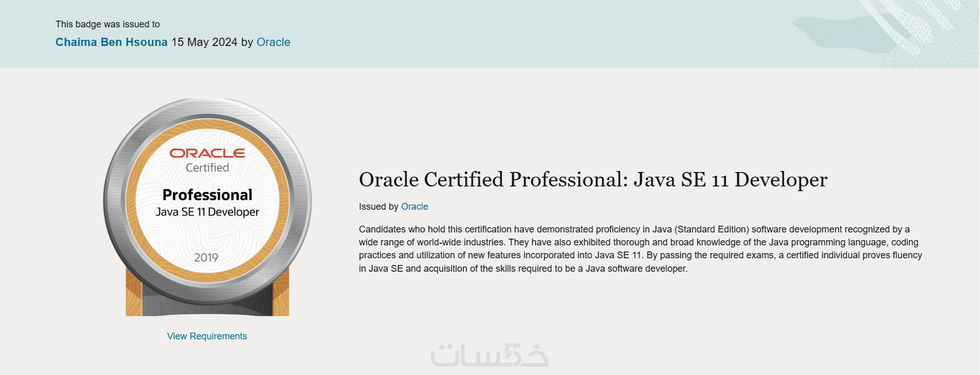Click the Oracle link beside the issue date
The image size is (980, 375).
(x=274, y=42)
